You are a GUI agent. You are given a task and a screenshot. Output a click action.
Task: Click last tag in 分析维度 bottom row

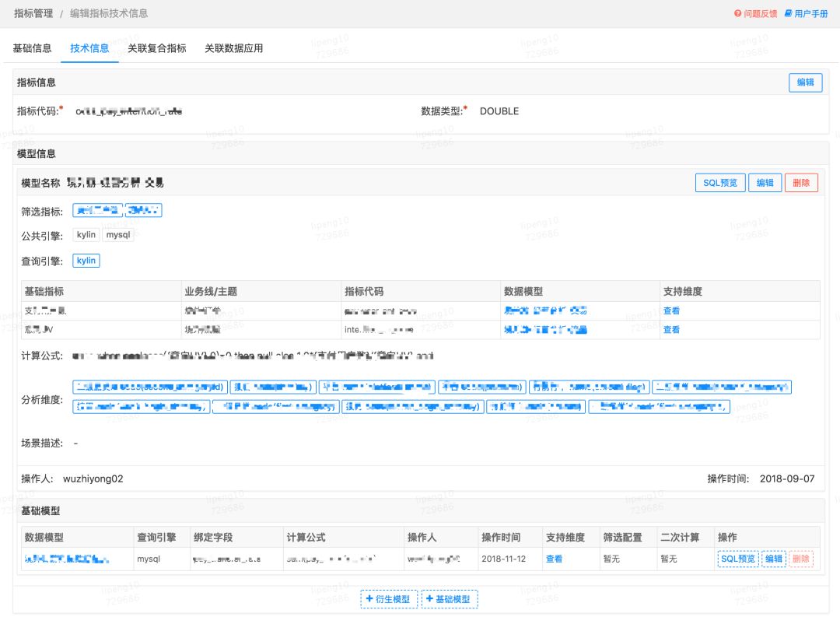(659, 407)
